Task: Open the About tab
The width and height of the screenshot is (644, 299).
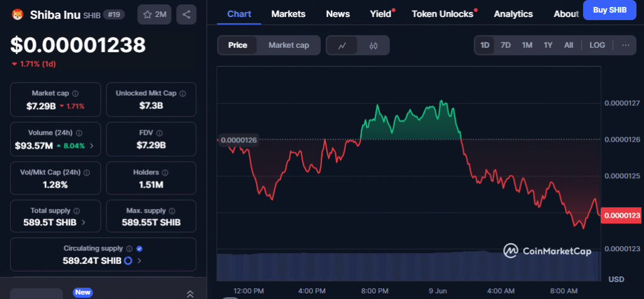Action: click(x=567, y=14)
